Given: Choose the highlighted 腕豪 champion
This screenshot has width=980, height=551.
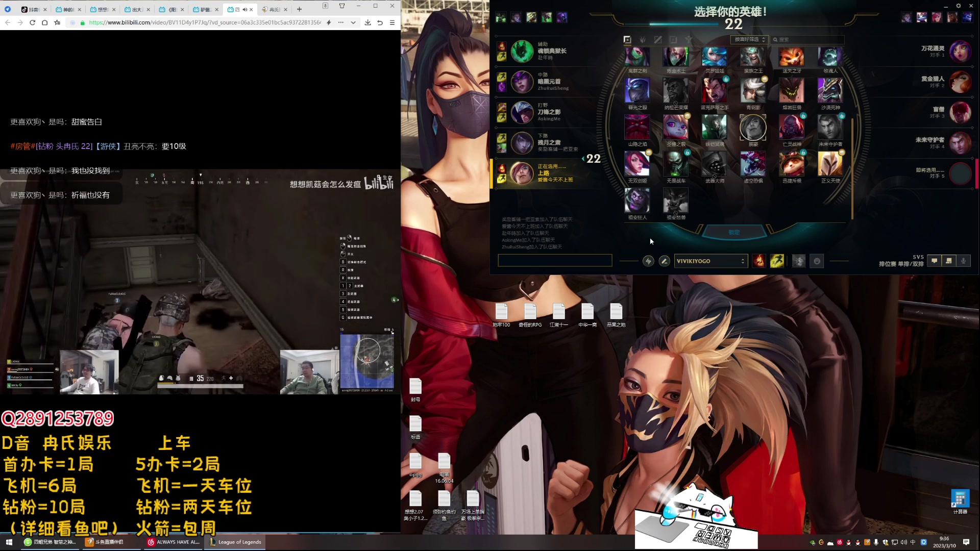Looking at the screenshot, I should click(753, 127).
